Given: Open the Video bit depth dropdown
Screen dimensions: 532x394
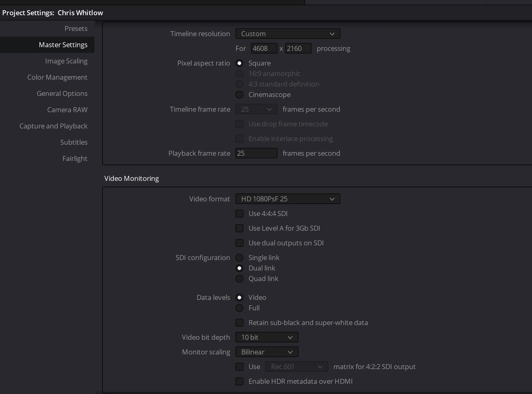Looking at the screenshot, I should pos(266,337).
